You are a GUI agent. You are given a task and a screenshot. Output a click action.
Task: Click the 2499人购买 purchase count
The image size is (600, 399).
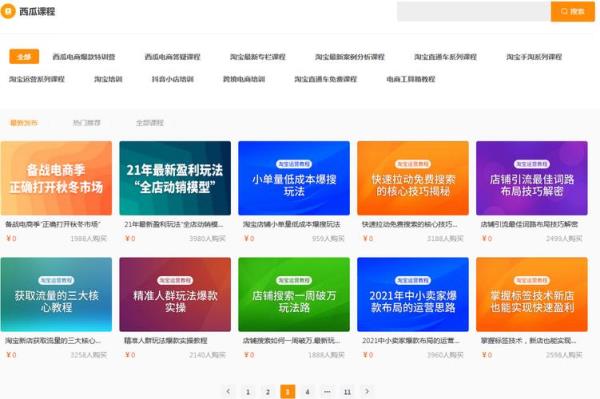[x=564, y=239]
